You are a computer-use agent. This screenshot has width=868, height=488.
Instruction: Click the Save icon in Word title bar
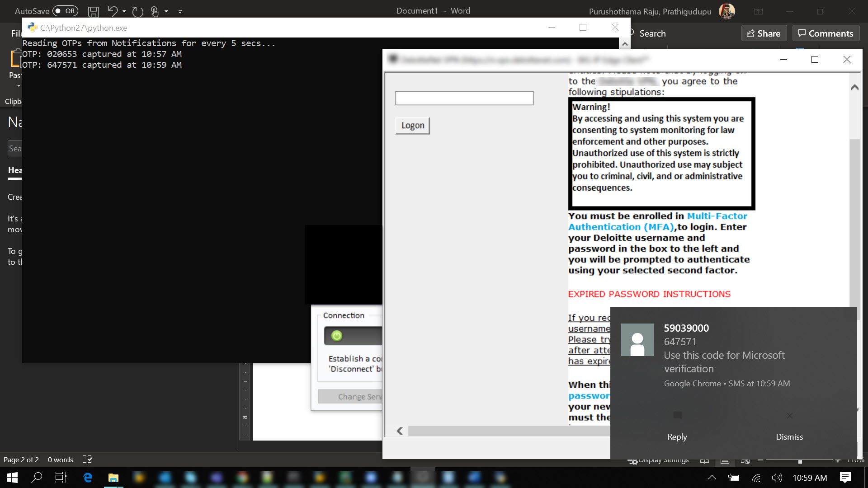[94, 11]
